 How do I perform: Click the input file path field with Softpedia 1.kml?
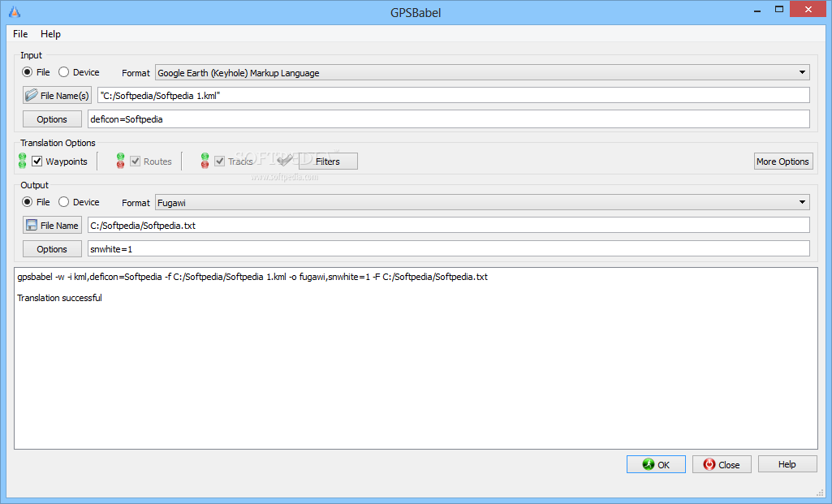point(454,96)
